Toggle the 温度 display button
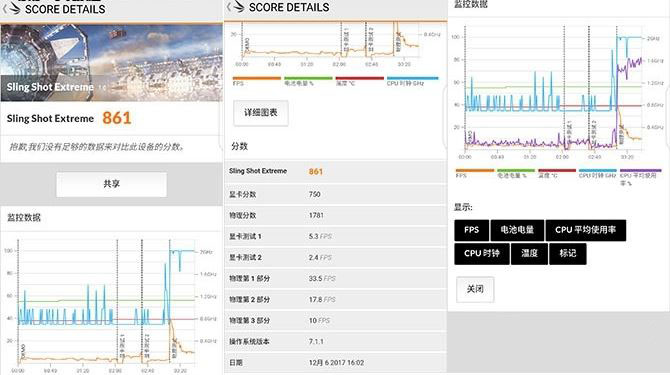Image resolution: width=670 pixels, height=375 pixels. [529, 254]
